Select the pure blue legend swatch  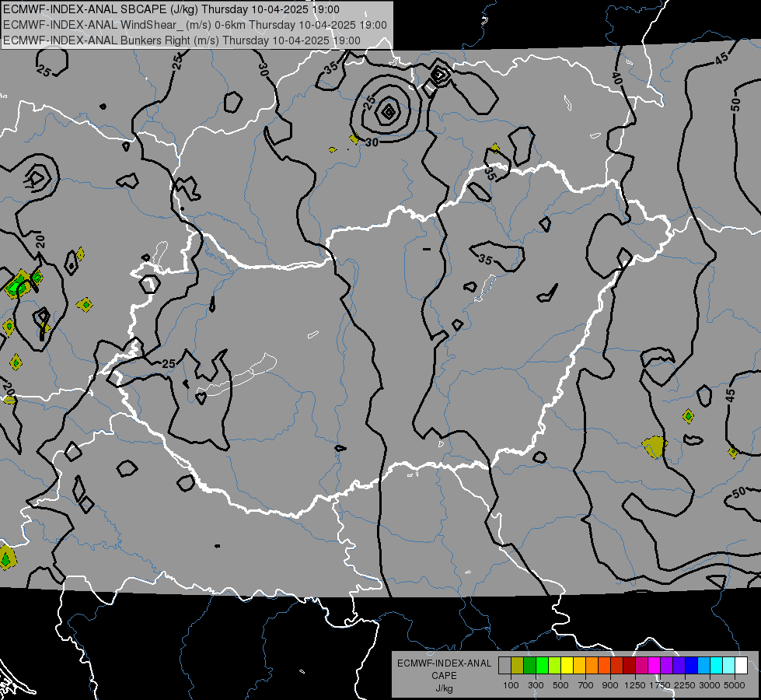pyautogui.click(x=692, y=666)
